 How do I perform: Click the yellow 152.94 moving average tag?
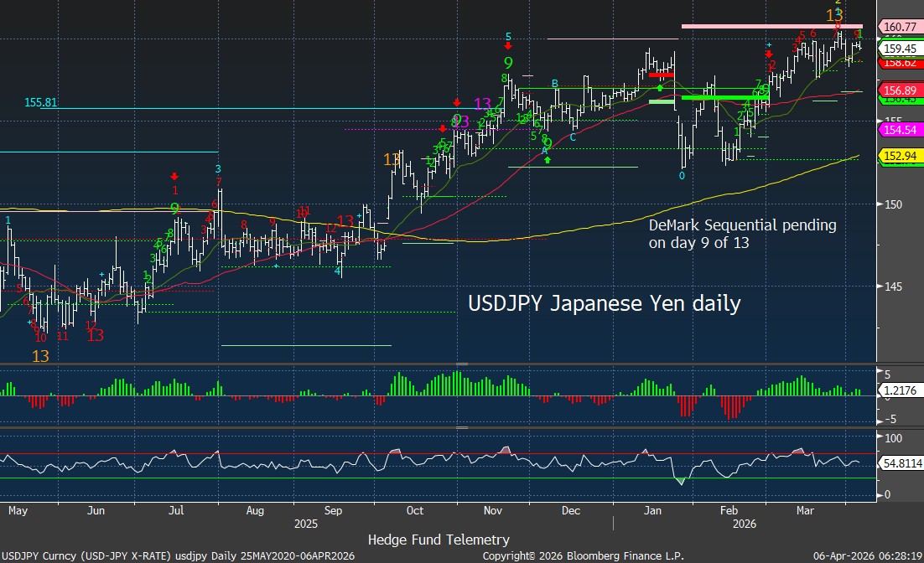pyautogui.click(x=900, y=156)
